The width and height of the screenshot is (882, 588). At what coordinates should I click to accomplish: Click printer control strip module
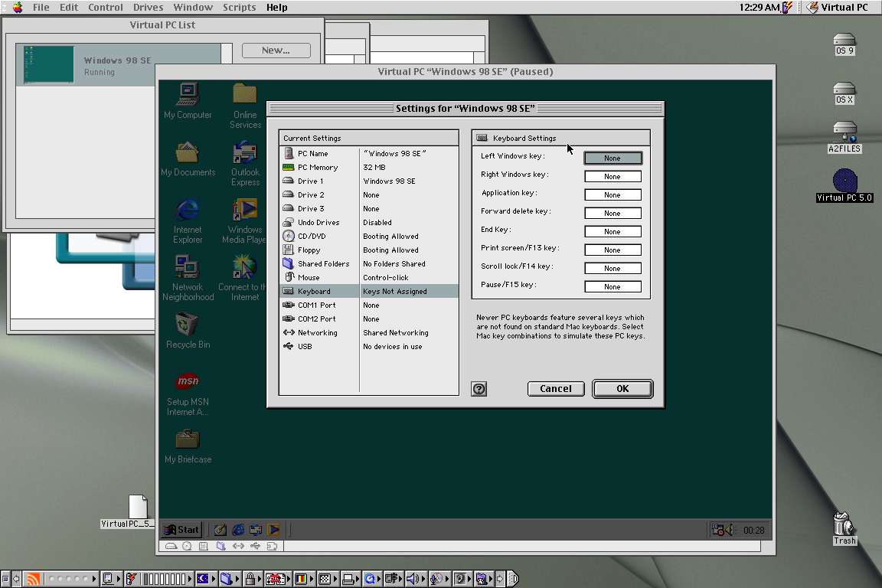coord(349,579)
